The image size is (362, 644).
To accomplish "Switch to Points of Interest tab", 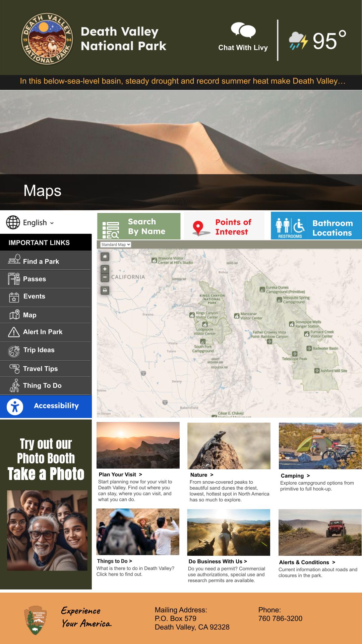I will (224, 226).
